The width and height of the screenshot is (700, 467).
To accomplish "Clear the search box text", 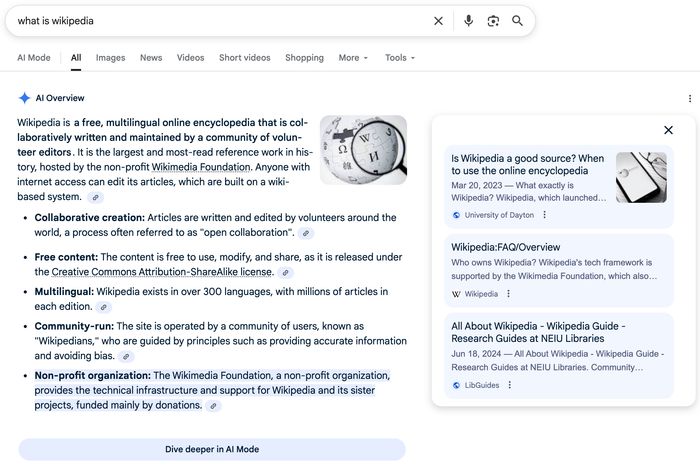I will click(438, 21).
